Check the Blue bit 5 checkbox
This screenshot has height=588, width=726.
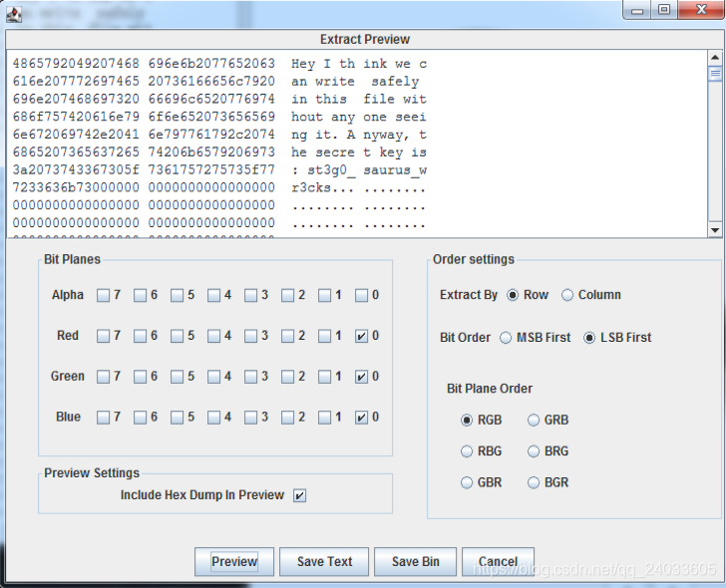pyautogui.click(x=177, y=418)
